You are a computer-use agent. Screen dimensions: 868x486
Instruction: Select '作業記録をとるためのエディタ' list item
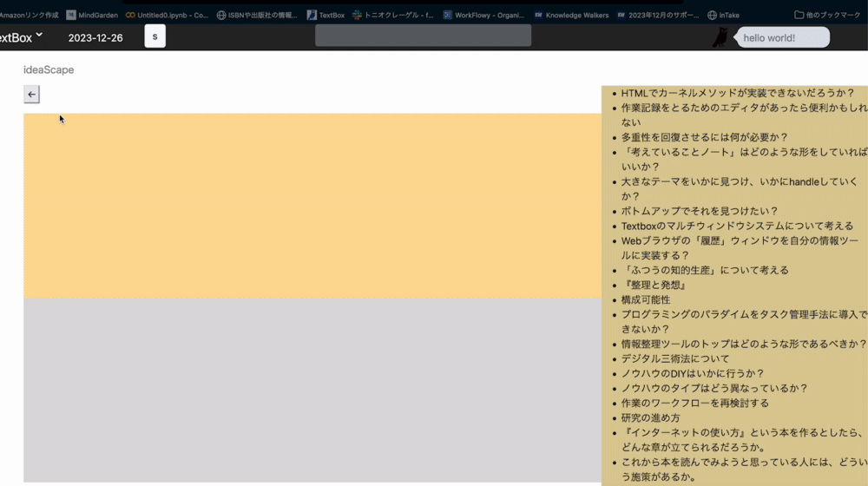(744, 115)
